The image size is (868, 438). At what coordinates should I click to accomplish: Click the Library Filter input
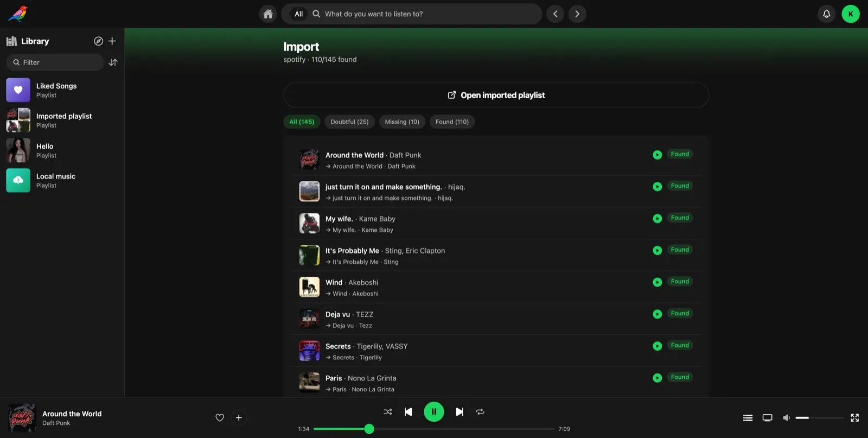click(x=55, y=62)
